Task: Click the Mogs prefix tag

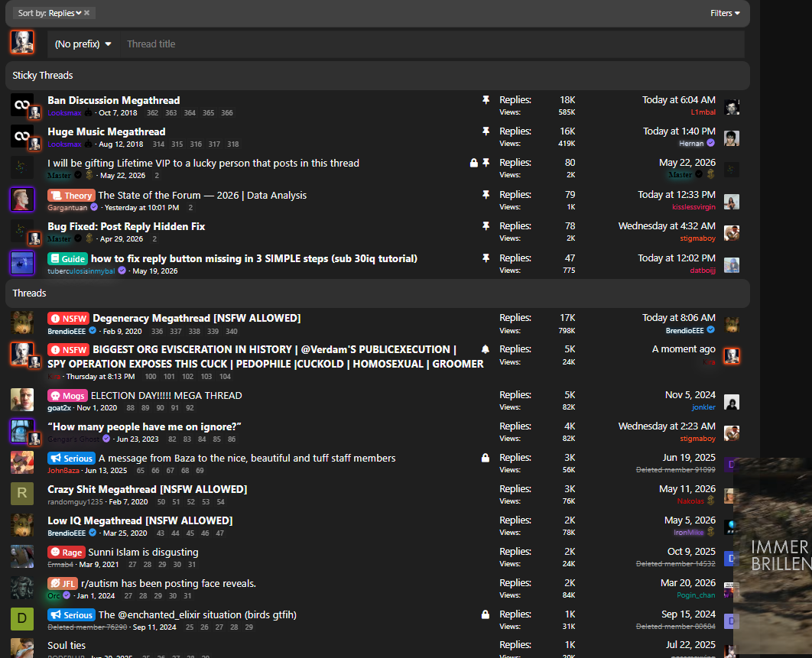Action: pyautogui.click(x=67, y=396)
